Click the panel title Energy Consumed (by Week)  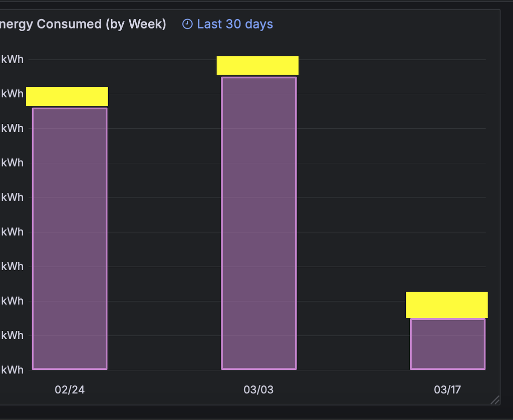[83, 24]
